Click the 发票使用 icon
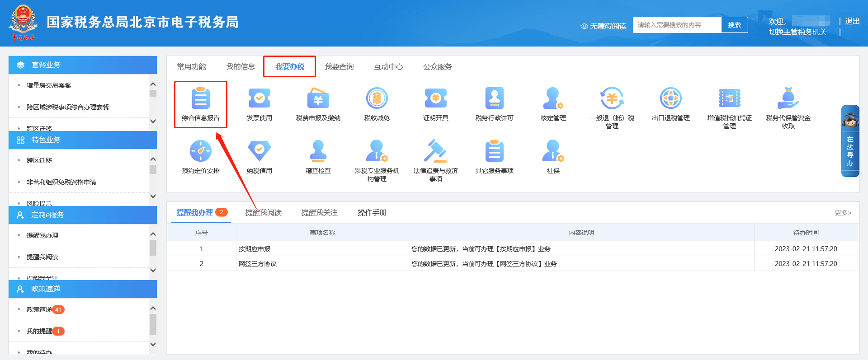 259,99
